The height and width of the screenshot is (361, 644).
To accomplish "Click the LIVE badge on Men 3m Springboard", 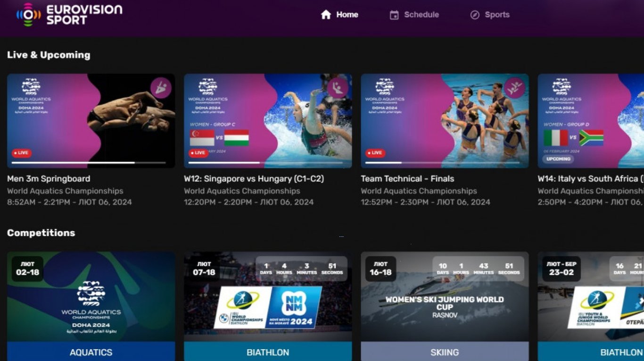I will (x=22, y=153).
